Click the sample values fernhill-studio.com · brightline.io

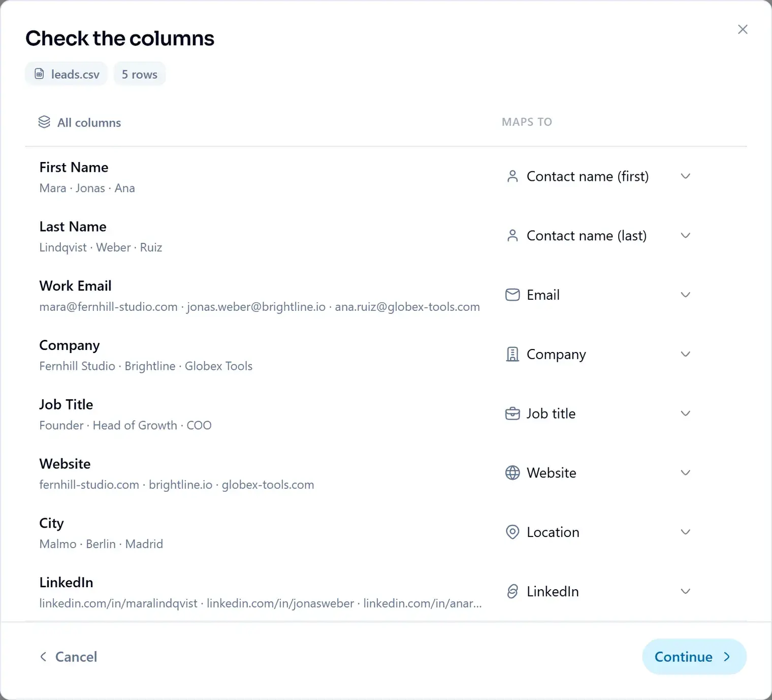pyautogui.click(x=177, y=485)
